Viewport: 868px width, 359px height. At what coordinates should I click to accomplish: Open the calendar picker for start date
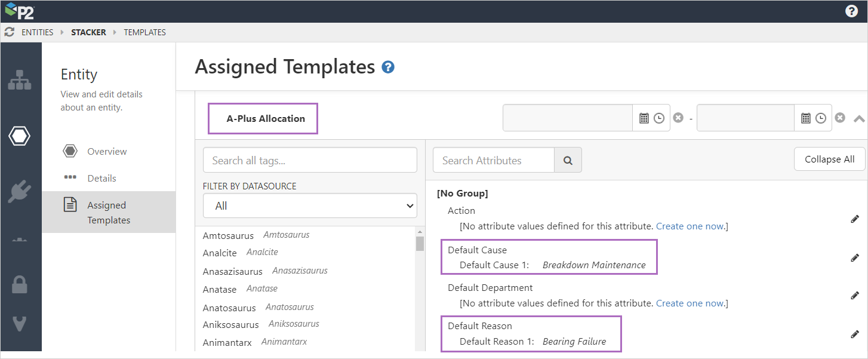click(x=644, y=118)
